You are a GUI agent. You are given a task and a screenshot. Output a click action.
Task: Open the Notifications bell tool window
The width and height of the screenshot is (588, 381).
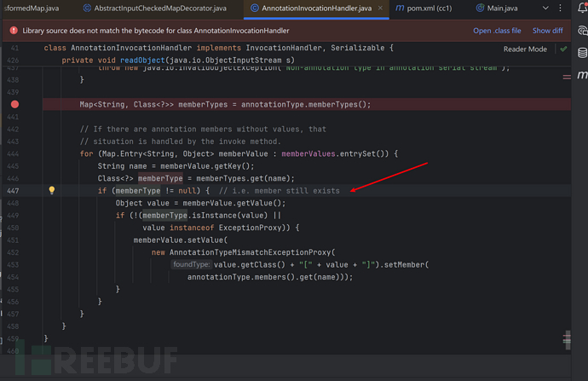click(582, 8)
